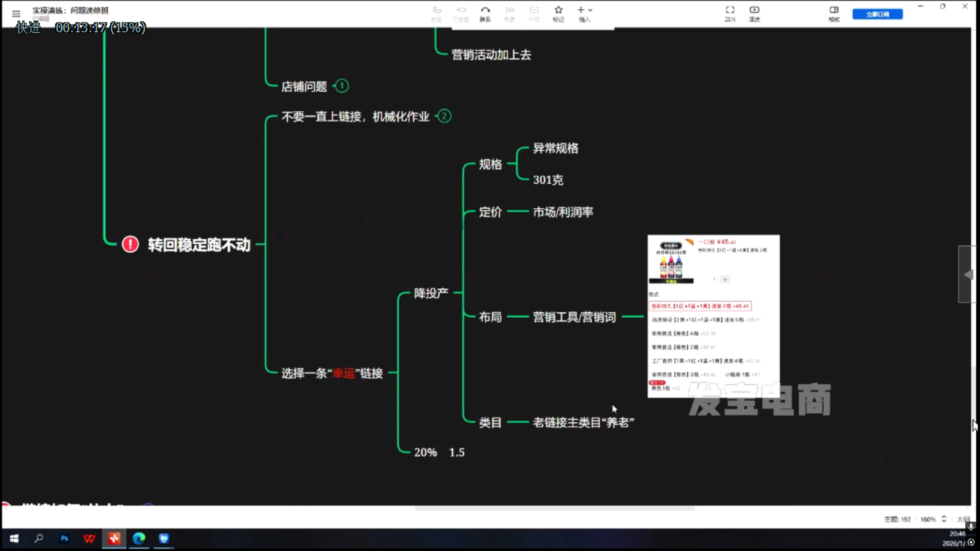Open the 格式 format panel
Viewport: 980px width, 551px height.
click(x=834, y=13)
